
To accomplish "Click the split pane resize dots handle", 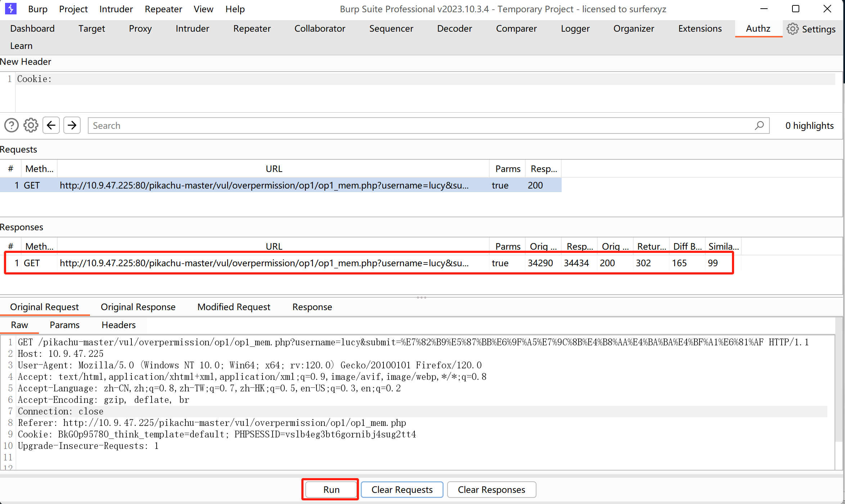I will tap(422, 298).
